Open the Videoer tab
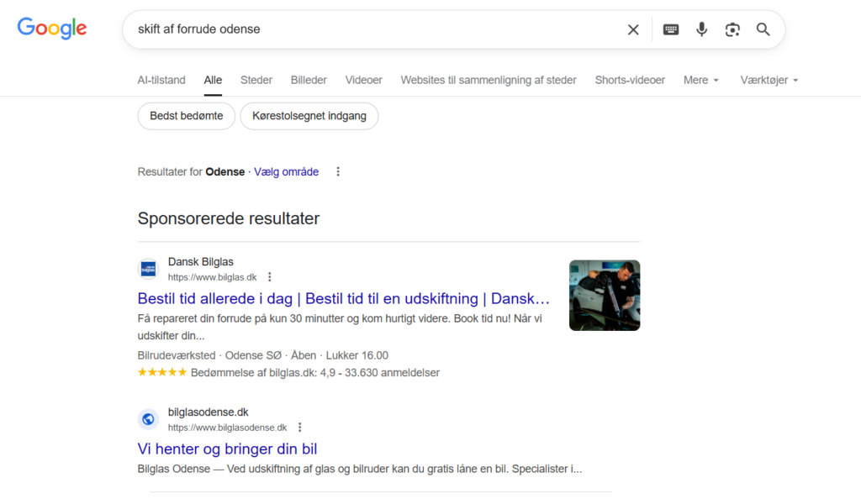Image resolution: width=861 pixels, height=504 pixels. [x=363, y=80]
